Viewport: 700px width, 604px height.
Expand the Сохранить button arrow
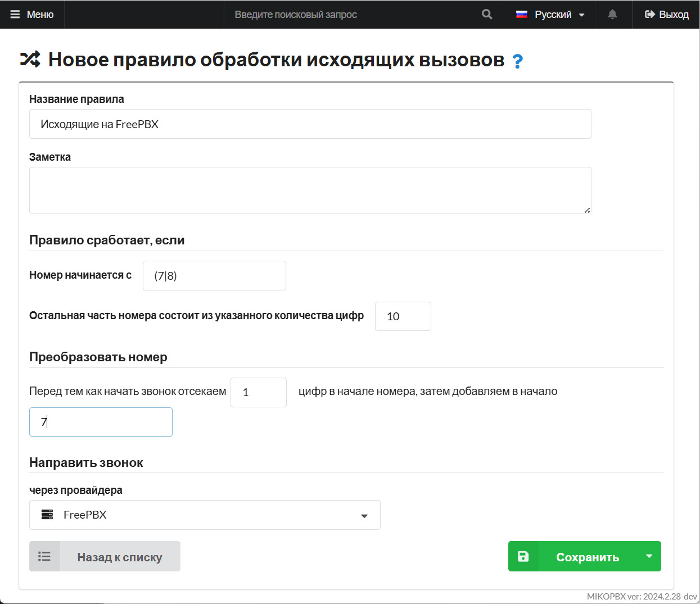pyautogui.click(x=649, y=556)
